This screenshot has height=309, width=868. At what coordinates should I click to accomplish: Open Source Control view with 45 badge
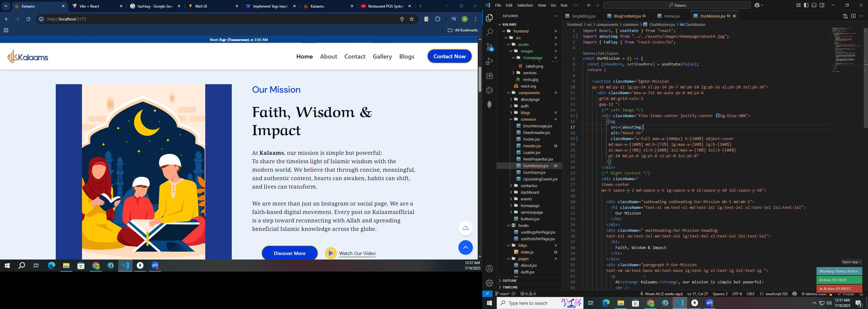tap(489, 47)
